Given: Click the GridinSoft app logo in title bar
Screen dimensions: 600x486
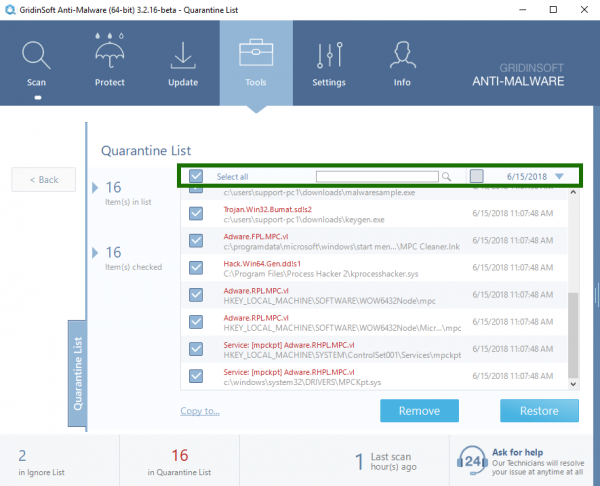Looking at the screenshot, I should click(x=10, y=10).
